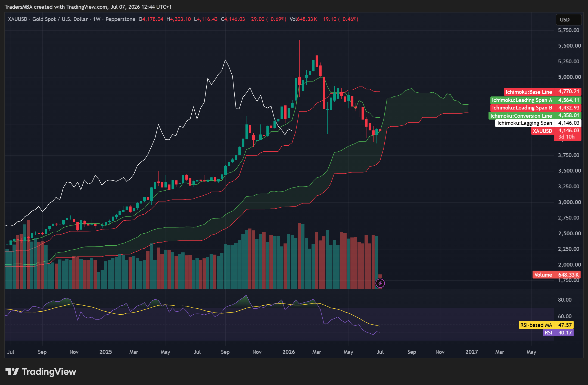Click the 2026 marker on time axis
The height and width of the screenshot is (385, 588).
[288, 352]
